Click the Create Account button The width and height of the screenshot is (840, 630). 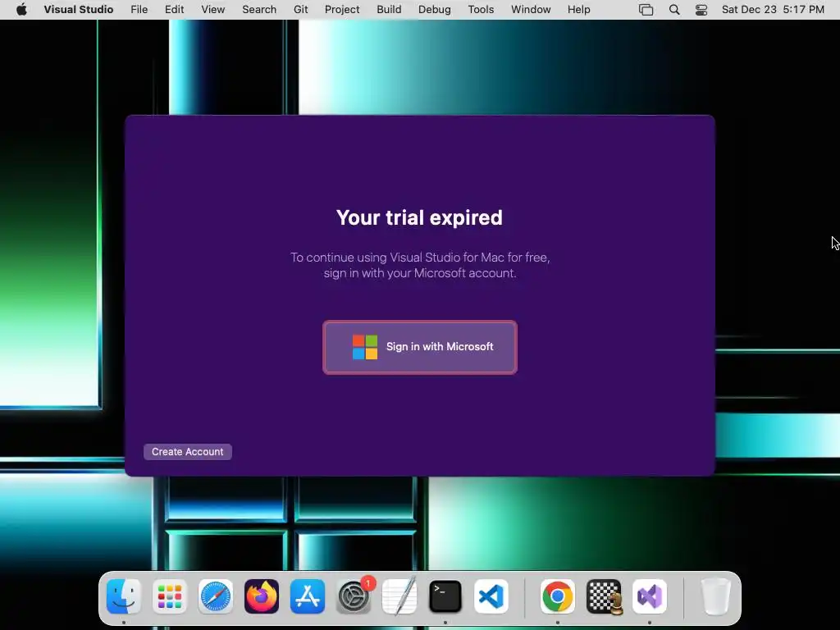pos(188,452)
